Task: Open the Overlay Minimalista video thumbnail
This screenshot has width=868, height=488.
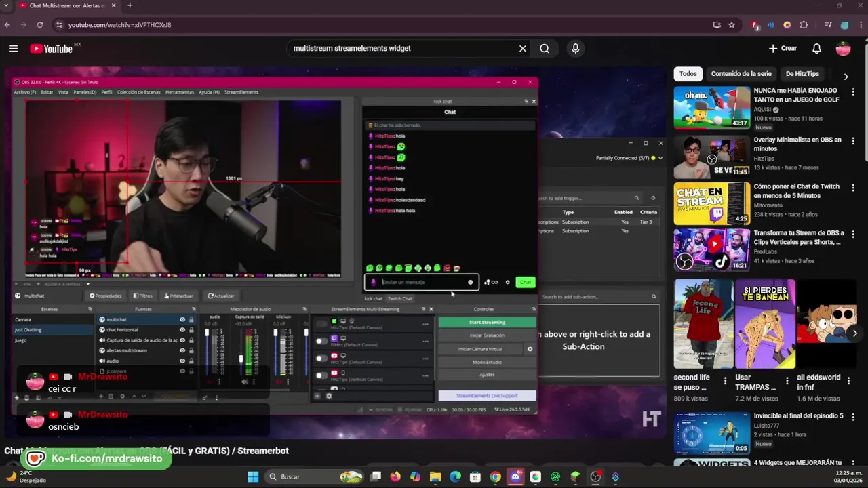Action: click(x=711, y=156)
